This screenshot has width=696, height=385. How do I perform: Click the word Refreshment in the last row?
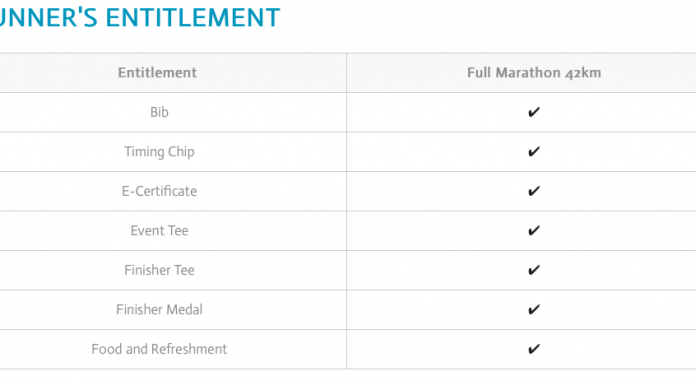pyautogui.click(x=189, y=349)
